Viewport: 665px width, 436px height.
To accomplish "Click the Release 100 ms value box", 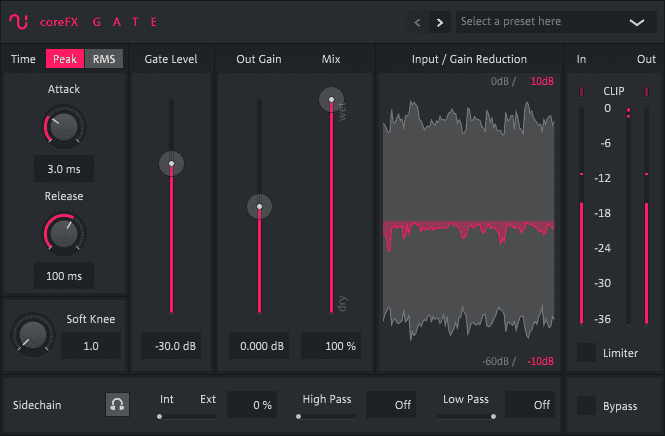I will [x=64, y=275].
